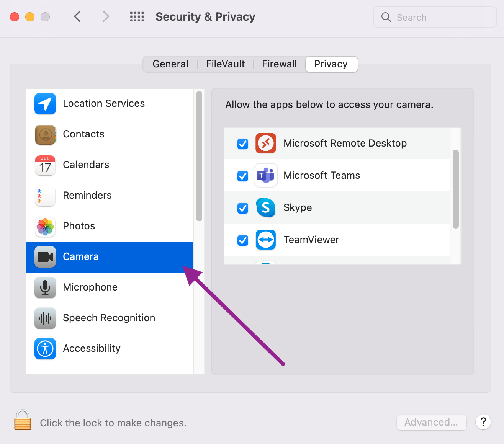Viewport: 504px width, 444px height.
Task: Click the TeamViewer app icon
Action: [266, 240]
